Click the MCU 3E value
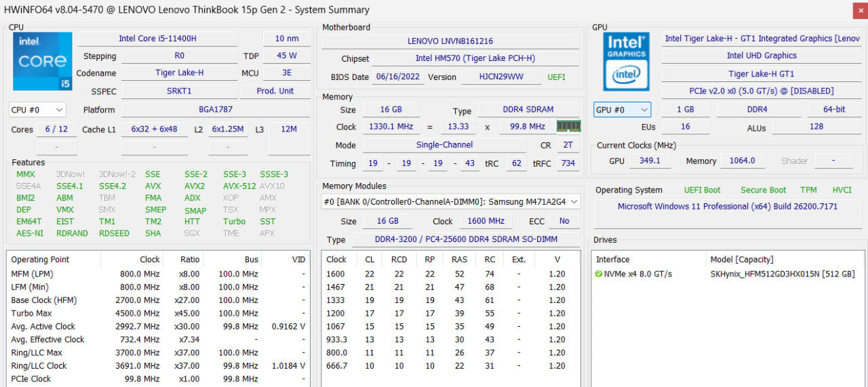The image size is (868, 387). tap(287, 73)
